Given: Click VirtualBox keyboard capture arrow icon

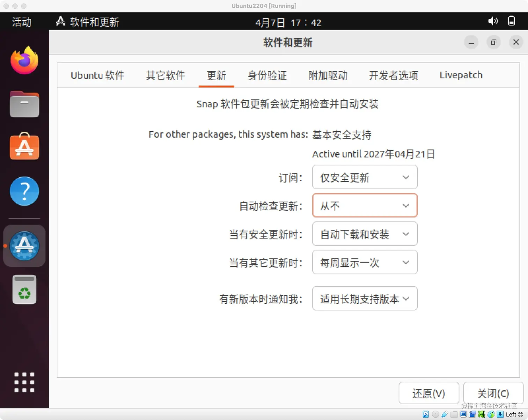Looking at the screenshot, I should (500, 414).
